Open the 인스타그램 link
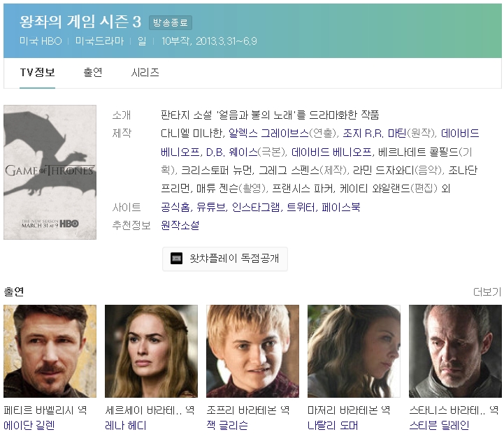 pyautogui.click(x=256, y=208)
